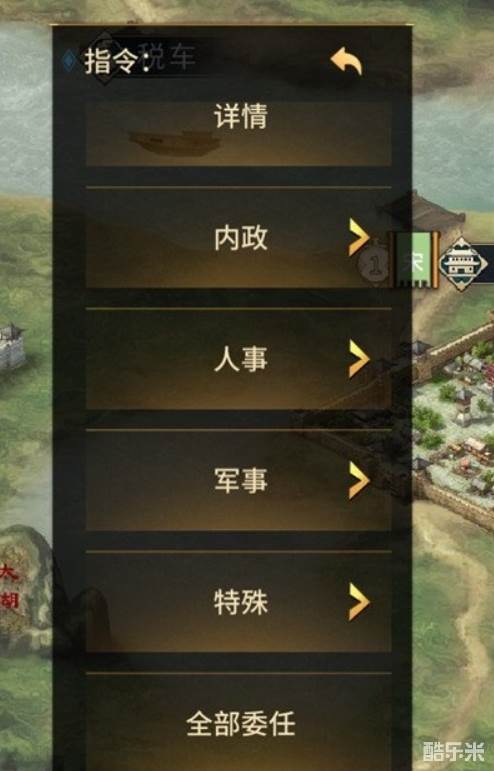
Task: Choose the 军事 military command
Action: [239, 480]
